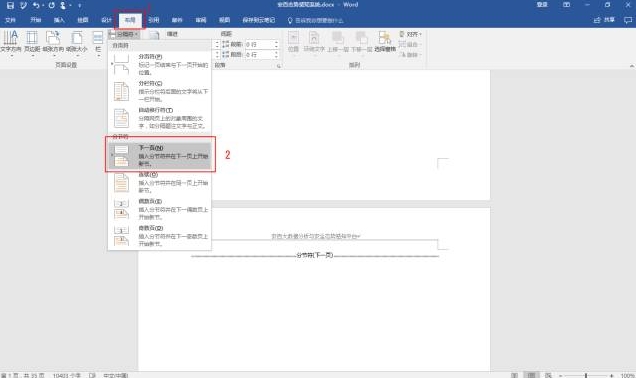Open the Margins (页边距) tool

coord(32,42)
